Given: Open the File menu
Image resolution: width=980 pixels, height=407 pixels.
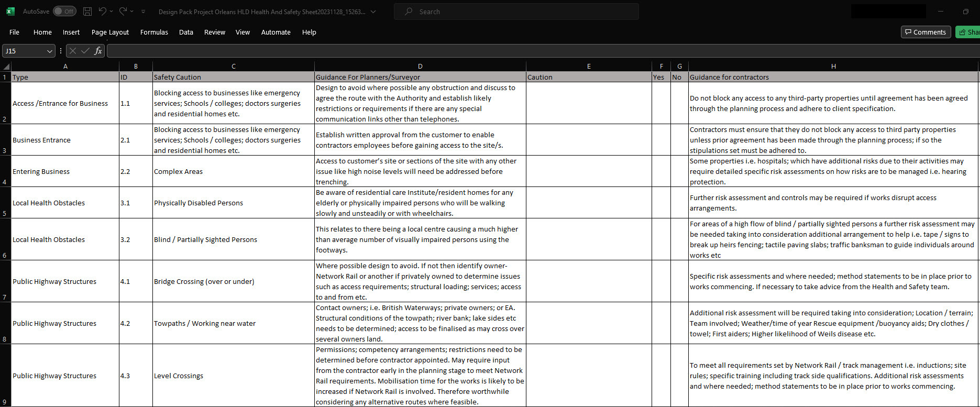Looking at the screenshot, I should 14,32.
